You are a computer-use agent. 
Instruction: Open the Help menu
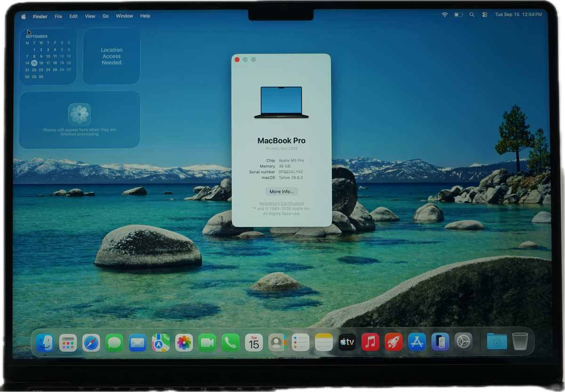click(145, 16)
